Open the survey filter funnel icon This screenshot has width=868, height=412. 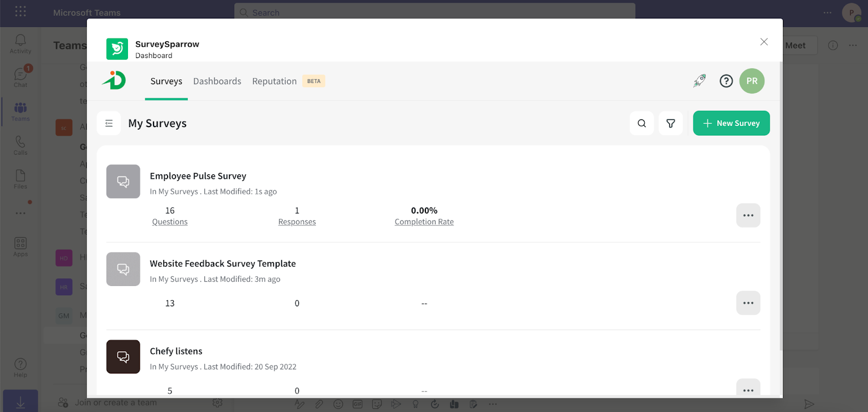click(671, 123)
